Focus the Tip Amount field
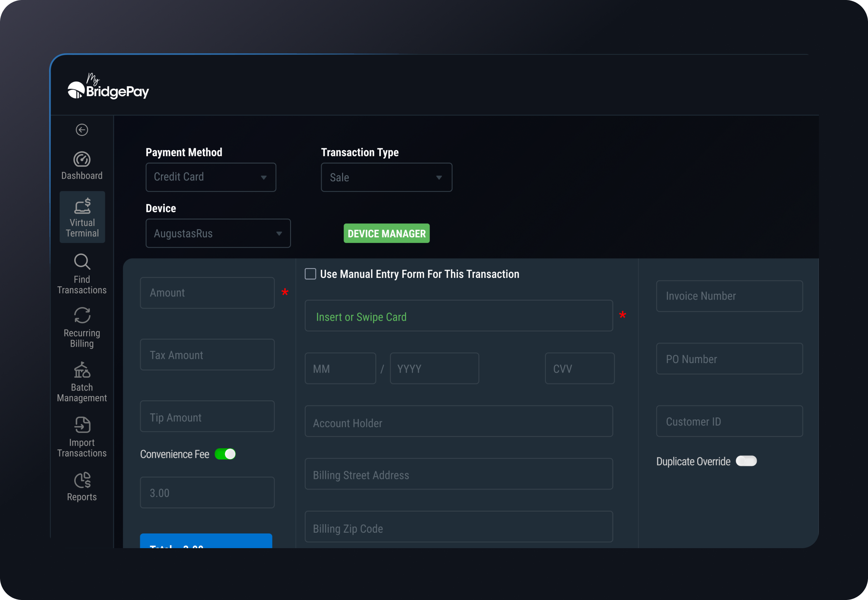Viewport: 868px width, 600px height. coord(207,416)
